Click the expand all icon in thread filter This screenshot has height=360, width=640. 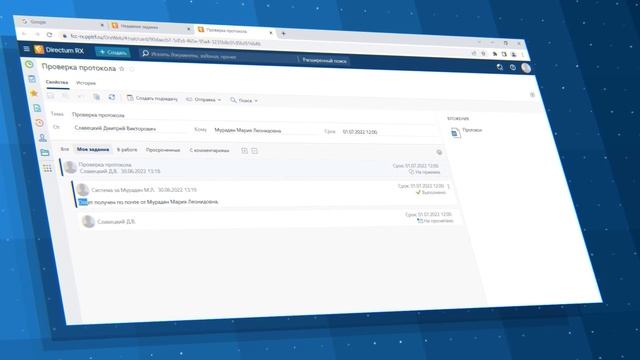click(x=244, y=151)
